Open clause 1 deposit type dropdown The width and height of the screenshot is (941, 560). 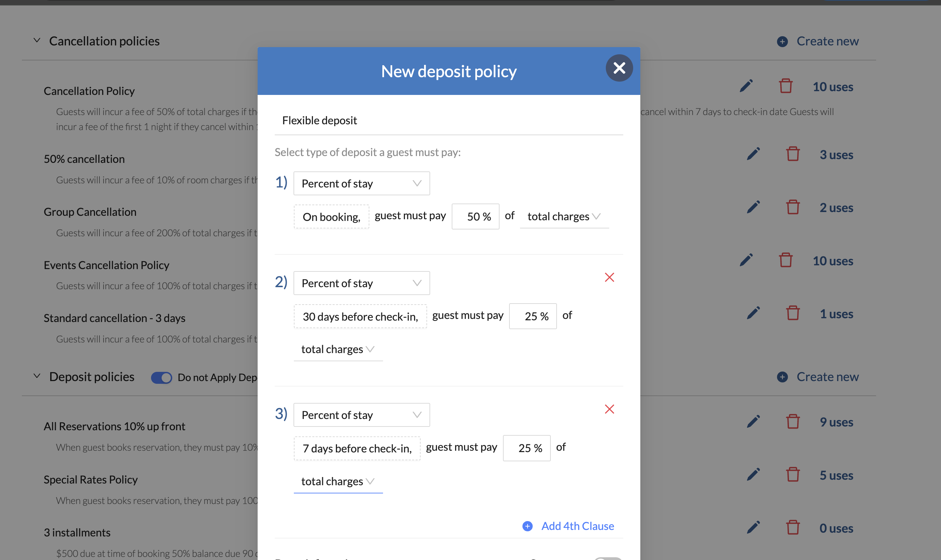[362, 183]
